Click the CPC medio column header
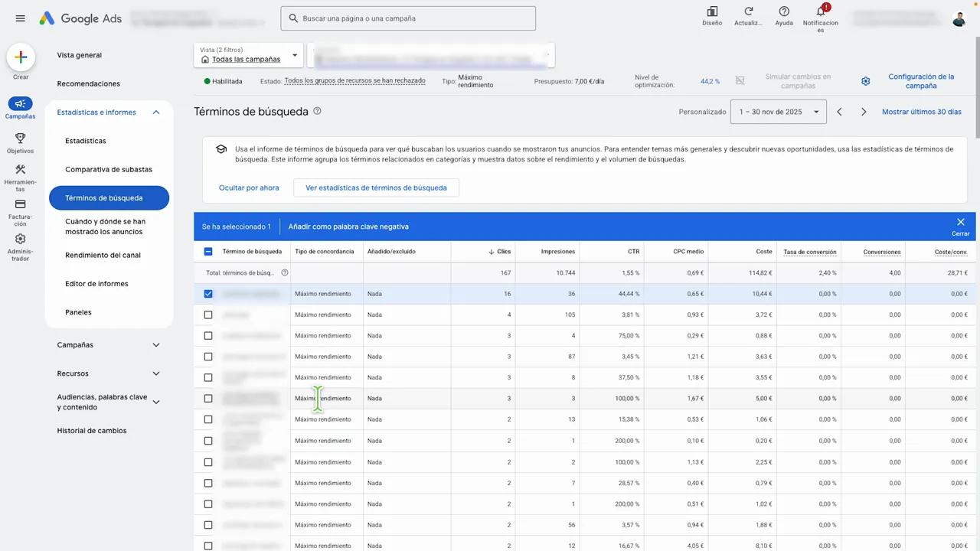This screenshot has width=980, height=551. pyautogui.click(x=688, y=252)
